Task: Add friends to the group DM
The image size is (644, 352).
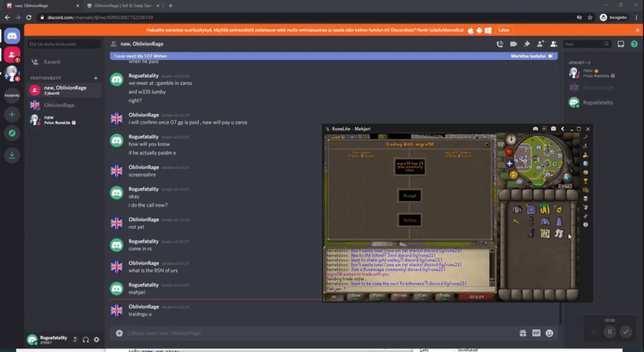Action: (x=540, y=44)
